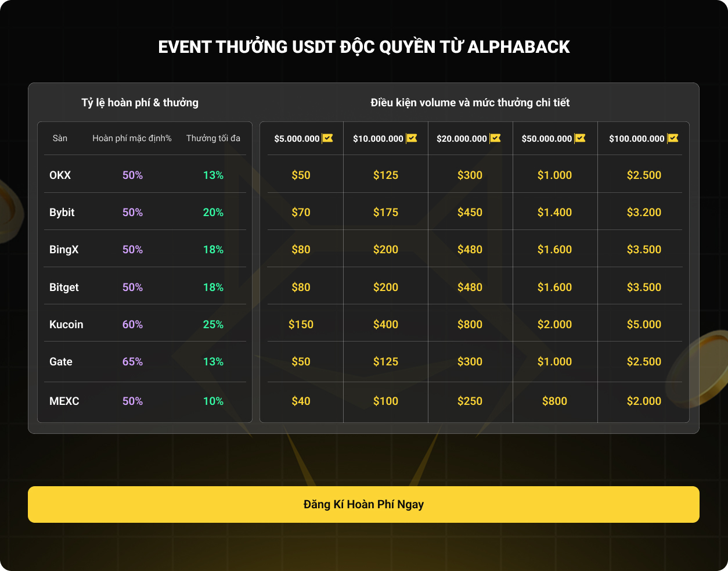Select the OKX exchange row label
This screenshot has height=571, width=728.
click(x=60, y=175)
